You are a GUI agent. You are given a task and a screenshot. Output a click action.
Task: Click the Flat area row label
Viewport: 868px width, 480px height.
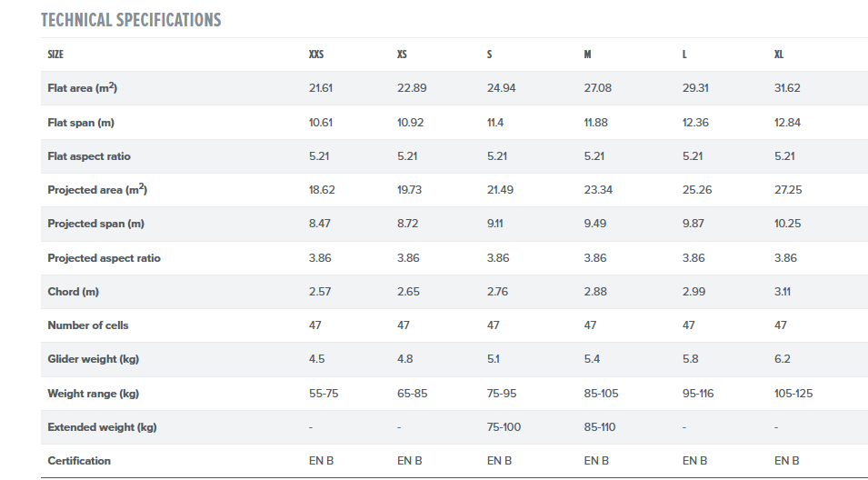click(x=82, y=88)
